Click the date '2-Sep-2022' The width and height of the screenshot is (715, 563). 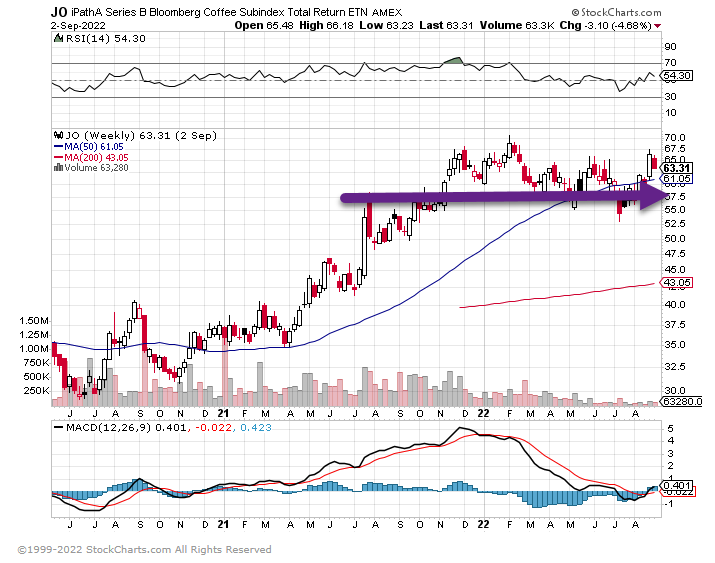coord(78,26)
